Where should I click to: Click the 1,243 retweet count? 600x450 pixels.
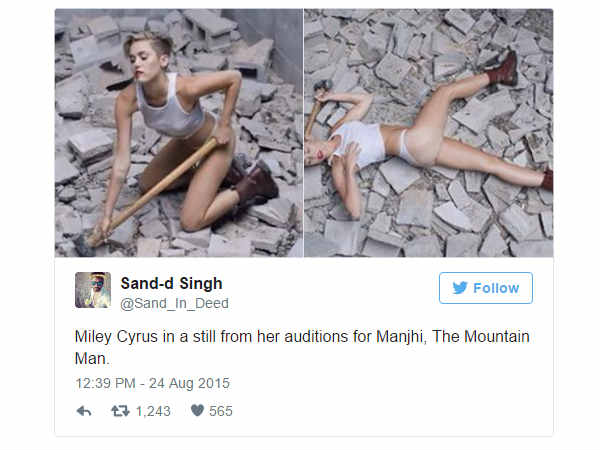click(153, 411)
